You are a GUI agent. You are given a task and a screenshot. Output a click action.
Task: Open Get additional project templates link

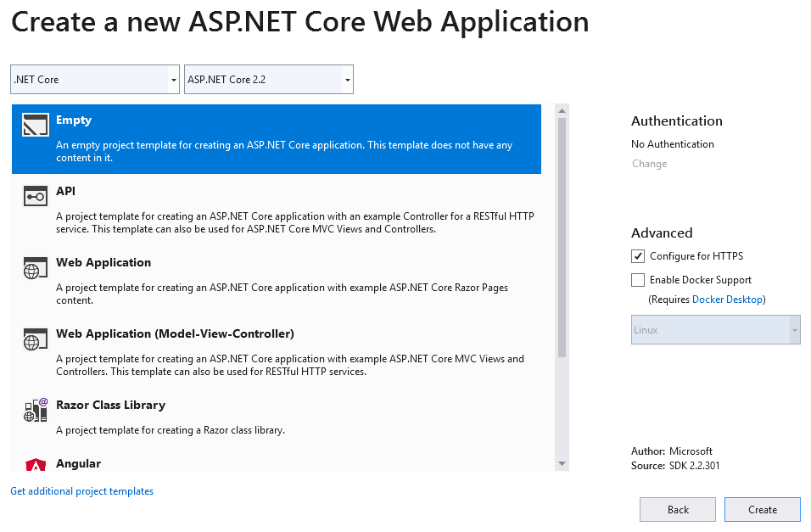pos(81,491)
